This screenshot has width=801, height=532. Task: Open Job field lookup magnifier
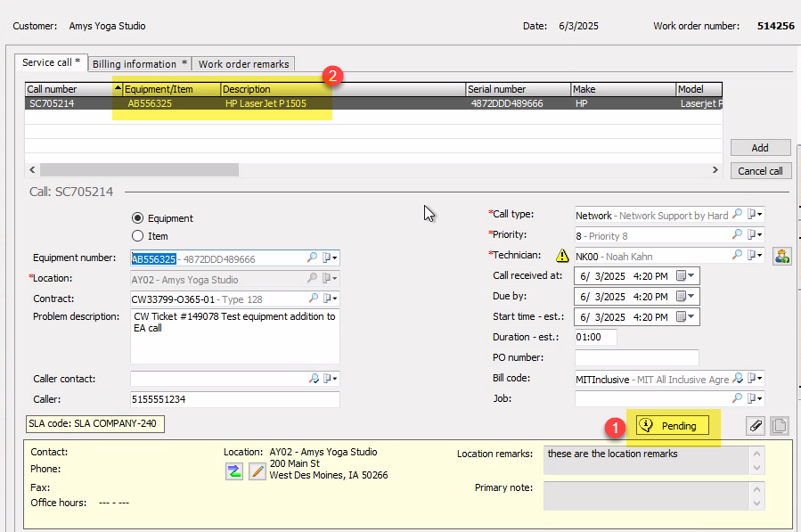click(x=737, y=398)
